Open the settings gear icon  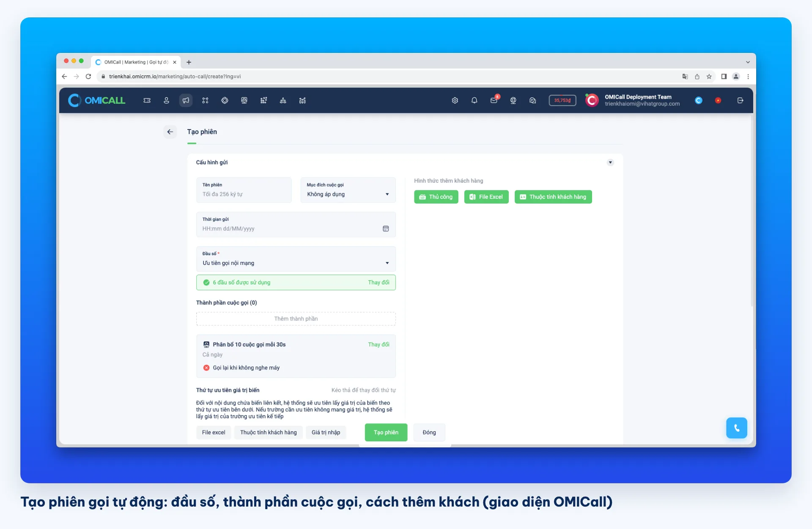(455, 100)
